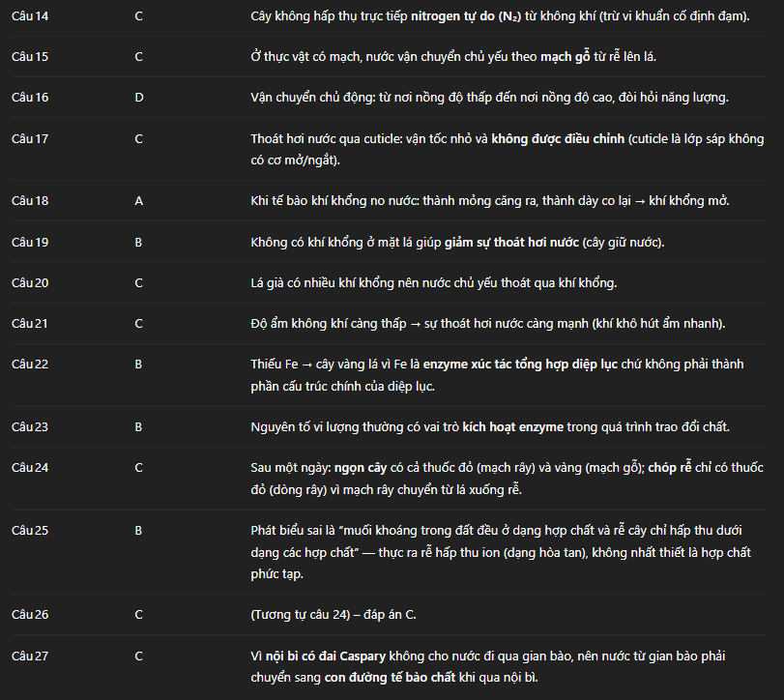Click the Câu 21 row label
This screenshot has height=700, width=784.
[x=30, y=323]
